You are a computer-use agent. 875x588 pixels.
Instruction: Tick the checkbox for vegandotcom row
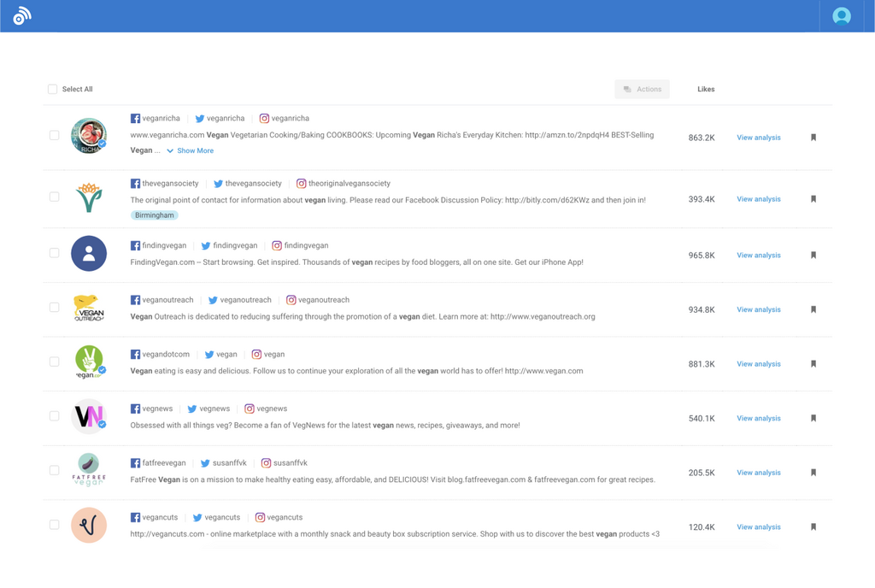point(54,362)
